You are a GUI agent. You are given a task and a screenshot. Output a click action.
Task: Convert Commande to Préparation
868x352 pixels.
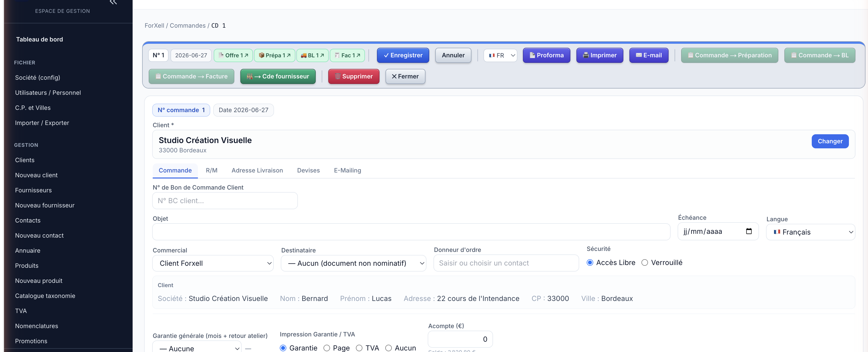click(730, 55)
